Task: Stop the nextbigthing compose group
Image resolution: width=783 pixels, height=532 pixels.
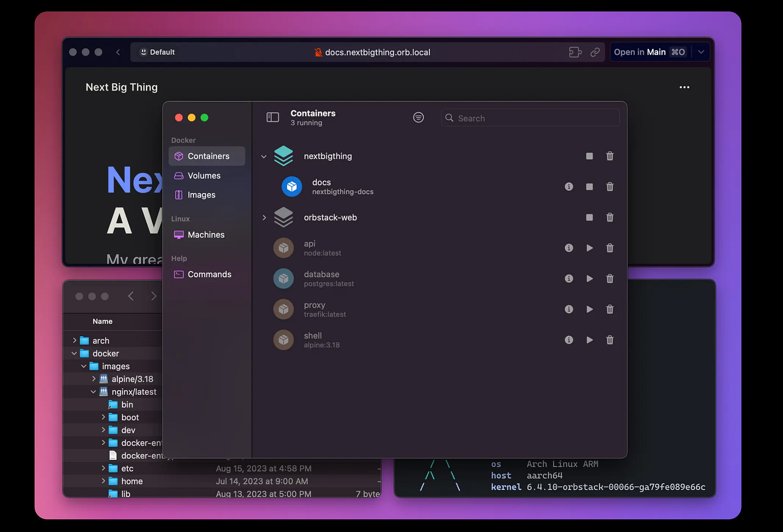Action: tap(589, 156)
